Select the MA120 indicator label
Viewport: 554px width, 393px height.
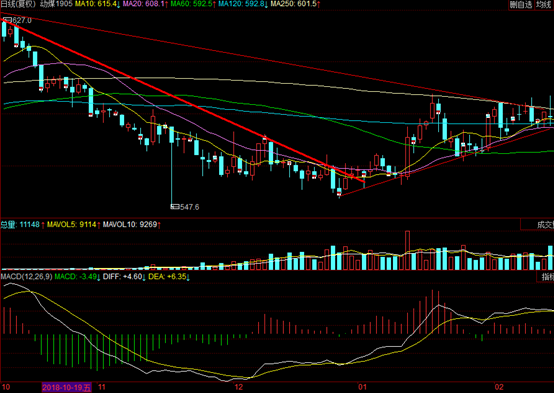tap(243, 4)
